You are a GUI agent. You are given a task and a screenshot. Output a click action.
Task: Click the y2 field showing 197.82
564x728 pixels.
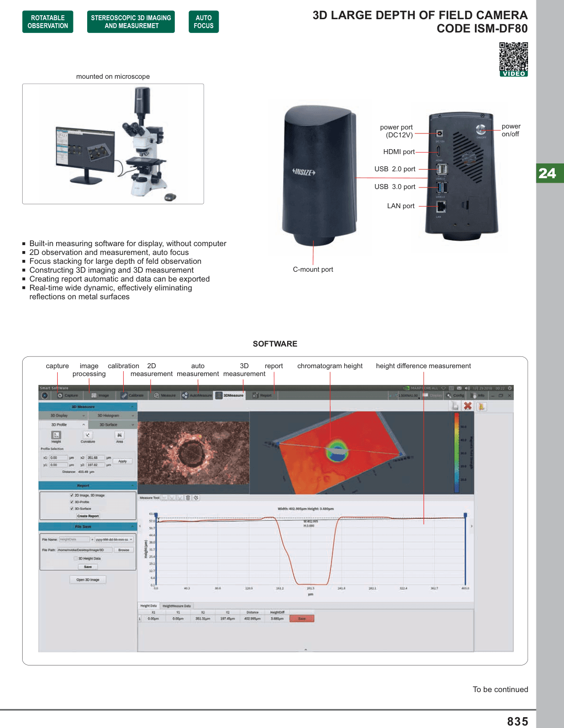coord(96,465)
